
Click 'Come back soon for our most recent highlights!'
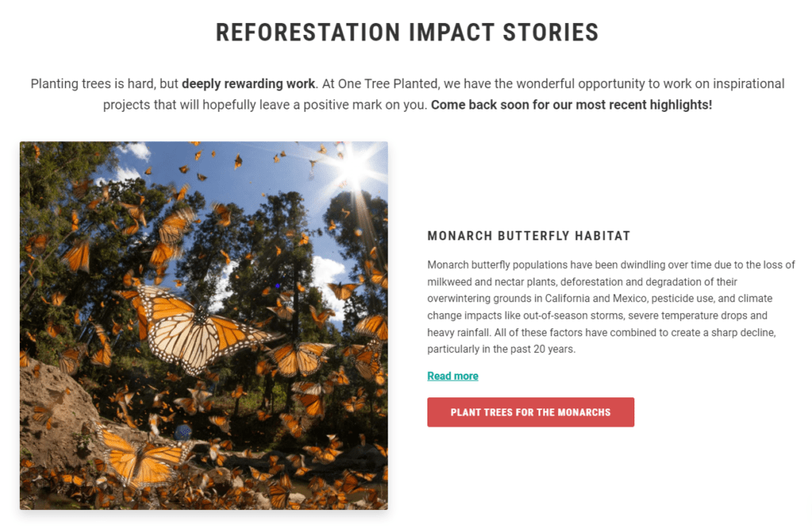click(572, 105)
